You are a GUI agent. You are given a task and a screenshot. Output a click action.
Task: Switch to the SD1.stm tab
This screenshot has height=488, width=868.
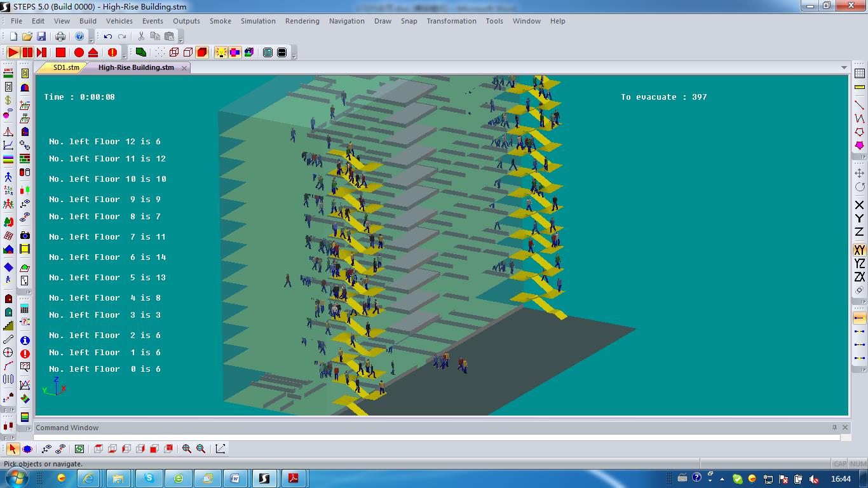[66, 67]
